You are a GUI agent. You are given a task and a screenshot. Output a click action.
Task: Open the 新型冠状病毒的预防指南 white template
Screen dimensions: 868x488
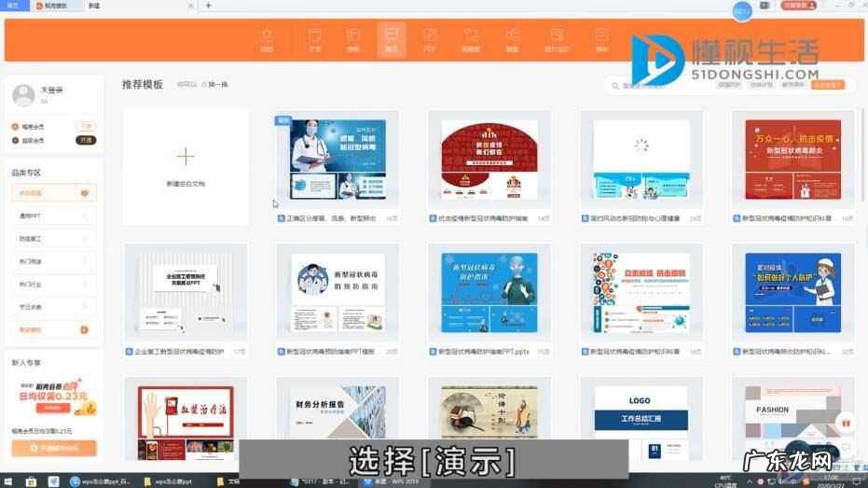point(338,292)
